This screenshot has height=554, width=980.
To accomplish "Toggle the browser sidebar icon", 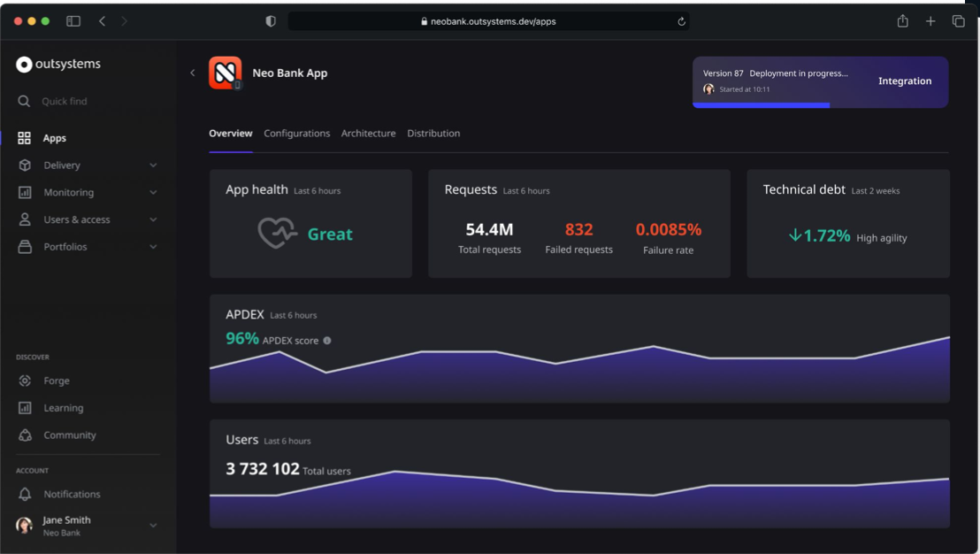I will coord(73,21).
